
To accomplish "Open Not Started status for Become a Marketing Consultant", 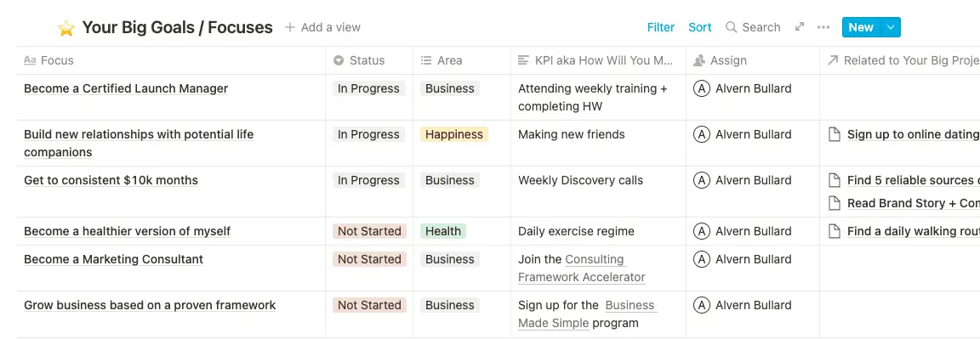I will 369,259.
